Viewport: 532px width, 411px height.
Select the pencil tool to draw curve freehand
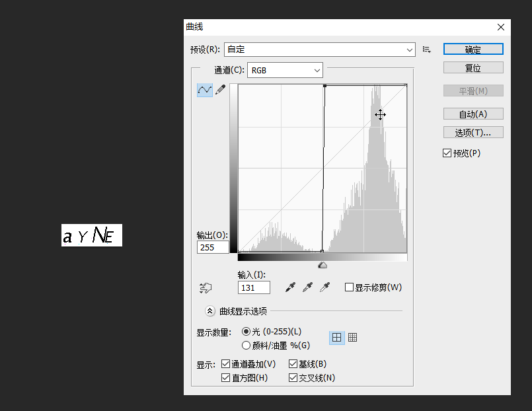[221, 90]
